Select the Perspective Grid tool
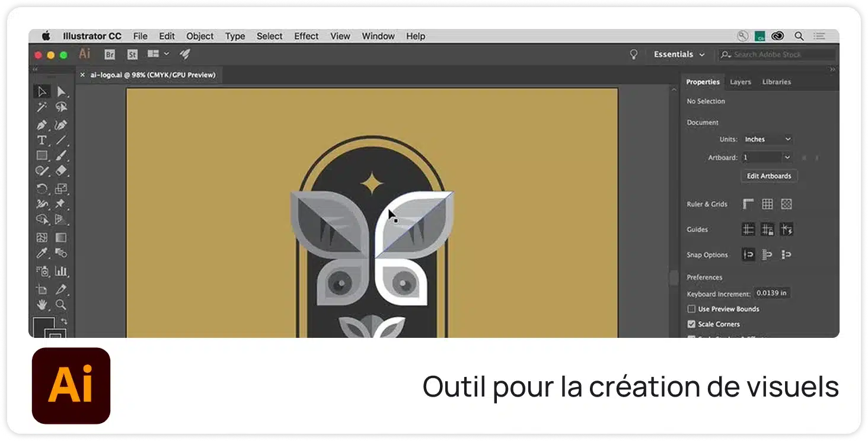Viewport: 868px width, 441px height. (61, 220)
